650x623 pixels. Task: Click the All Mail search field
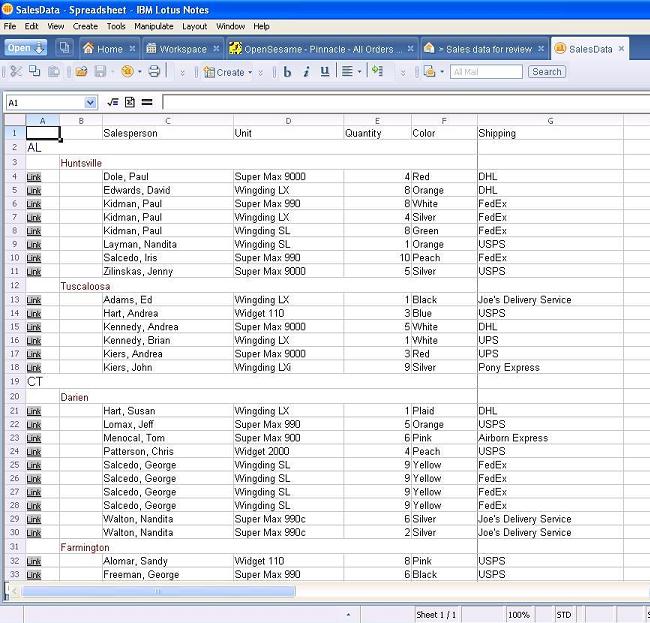pos(486,72)
